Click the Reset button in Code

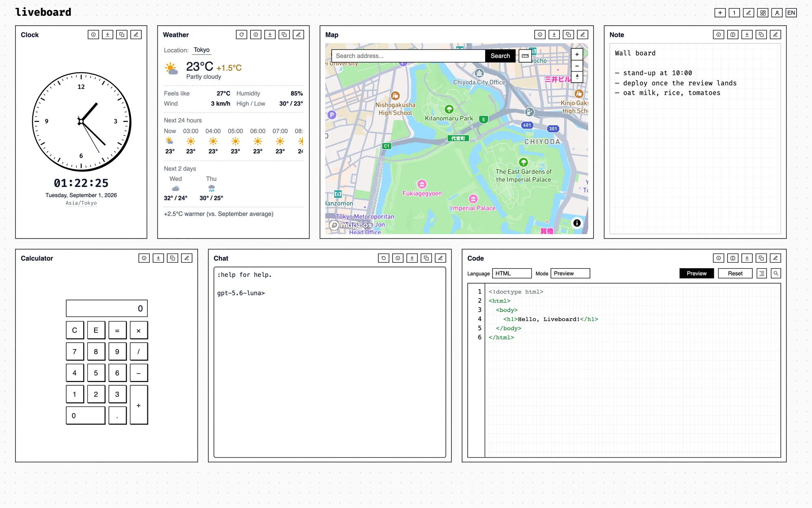coord(735,274)
